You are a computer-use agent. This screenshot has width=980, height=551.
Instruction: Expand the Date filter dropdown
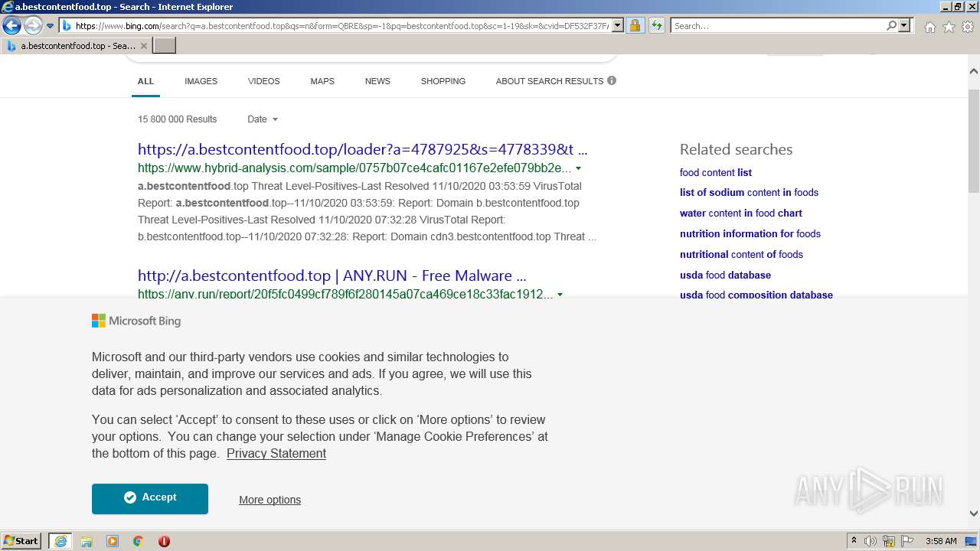(263, 119)
